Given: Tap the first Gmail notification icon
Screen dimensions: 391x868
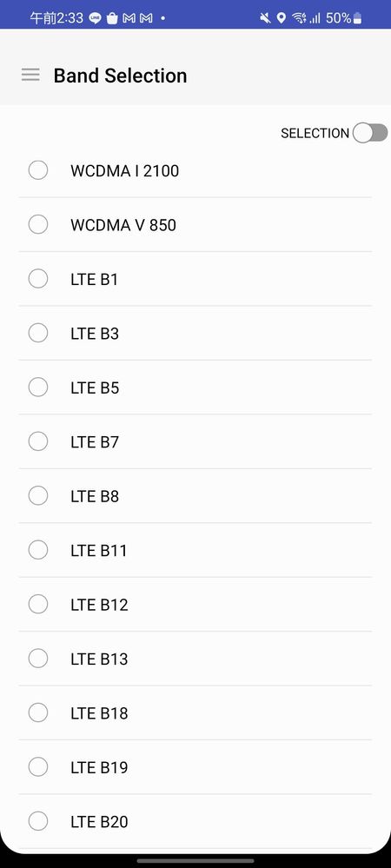Looking at the screenshot, I should click(129, 19).
